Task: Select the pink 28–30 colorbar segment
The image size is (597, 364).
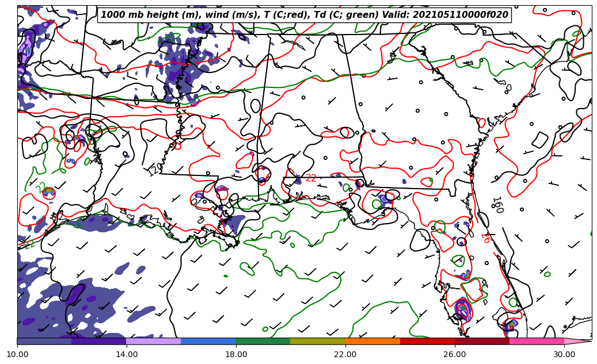Action: pos(537,341)
